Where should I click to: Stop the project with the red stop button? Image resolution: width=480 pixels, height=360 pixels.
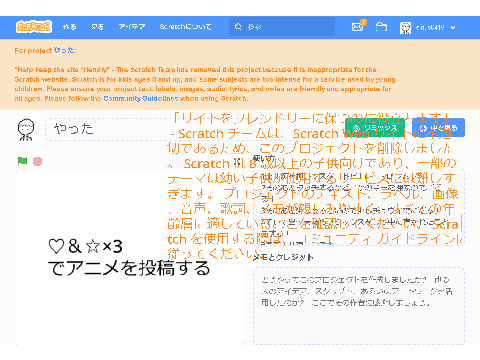click(x=38, y=161)
